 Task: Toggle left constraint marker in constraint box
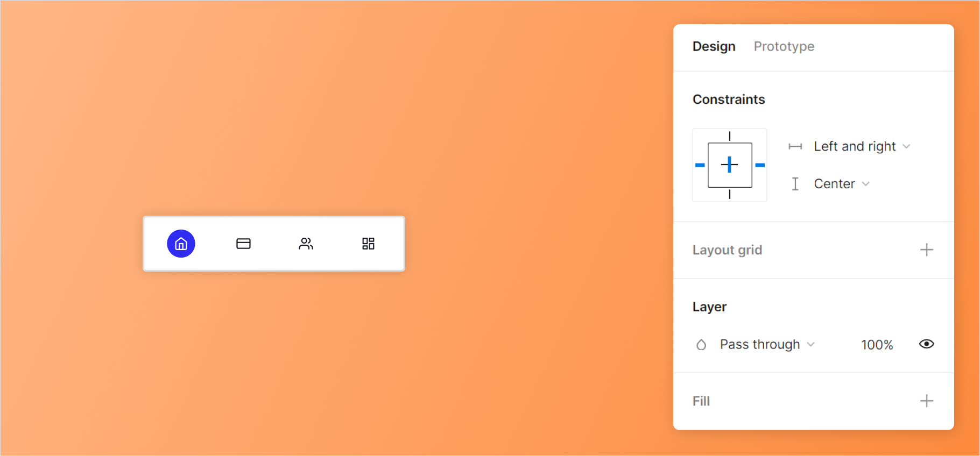pos(700,165)
